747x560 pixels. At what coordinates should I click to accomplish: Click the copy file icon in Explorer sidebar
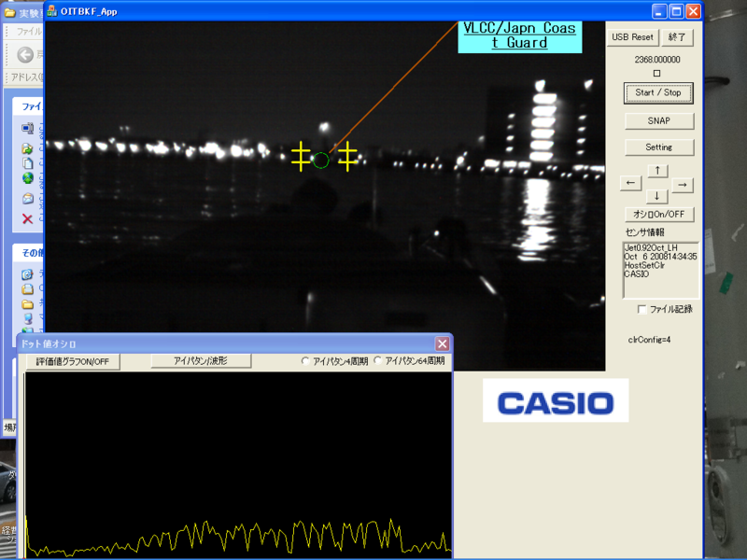point(28,163)
